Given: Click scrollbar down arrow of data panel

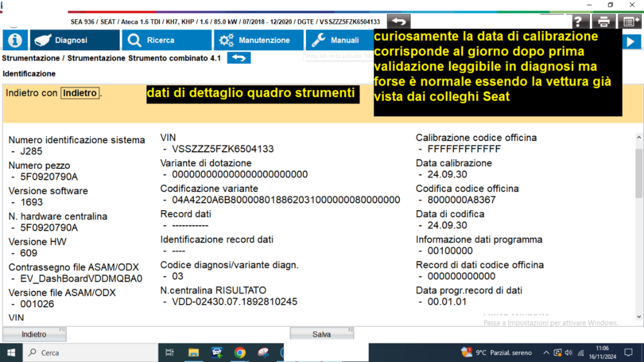Looking at the screenshot, I should [x=639, y=317].
